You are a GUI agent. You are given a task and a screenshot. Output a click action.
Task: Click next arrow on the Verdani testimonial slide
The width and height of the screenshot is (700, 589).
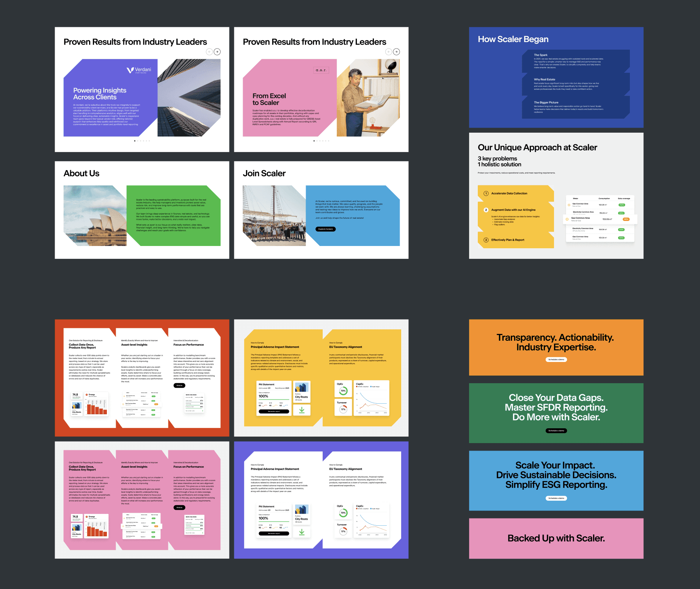[217, 52]
